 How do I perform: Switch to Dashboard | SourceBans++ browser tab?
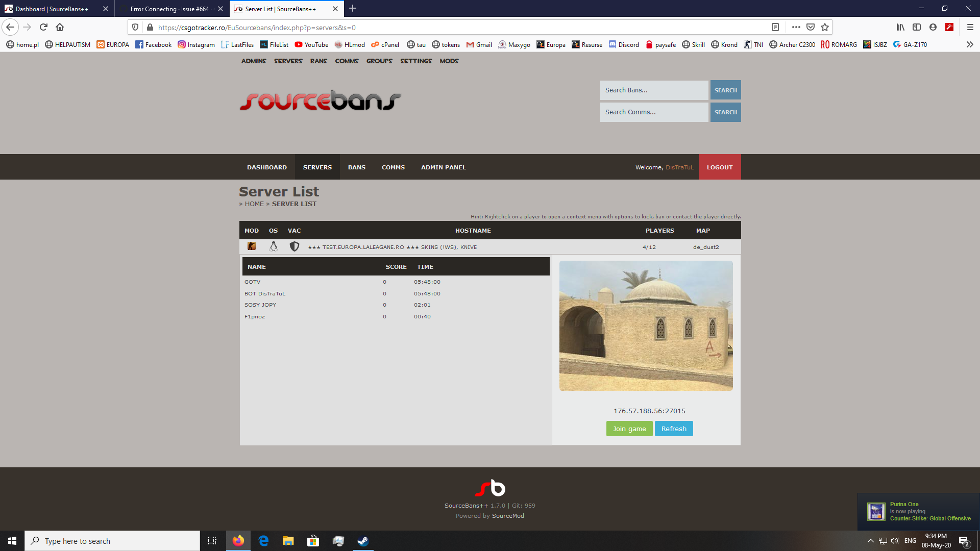pyautogui.click(x=52, y=9)
